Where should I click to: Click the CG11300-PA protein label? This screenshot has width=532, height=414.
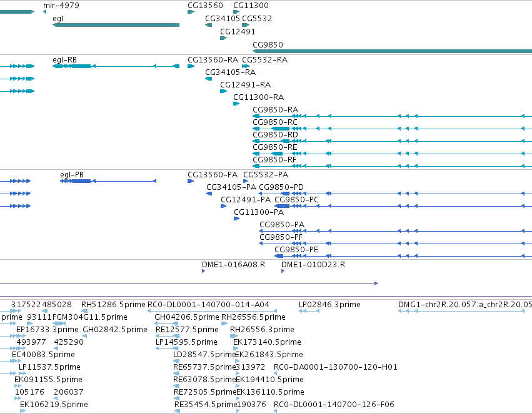[x=259, y=212]
